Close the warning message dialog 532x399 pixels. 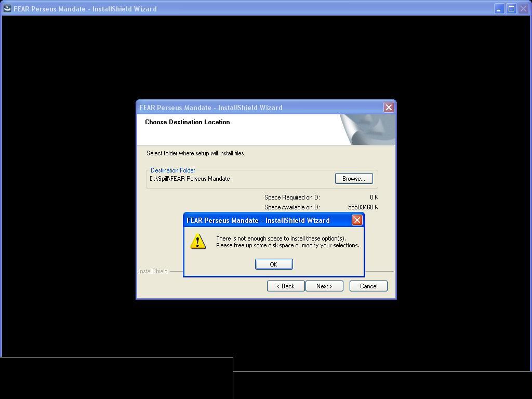coord(357,220)
